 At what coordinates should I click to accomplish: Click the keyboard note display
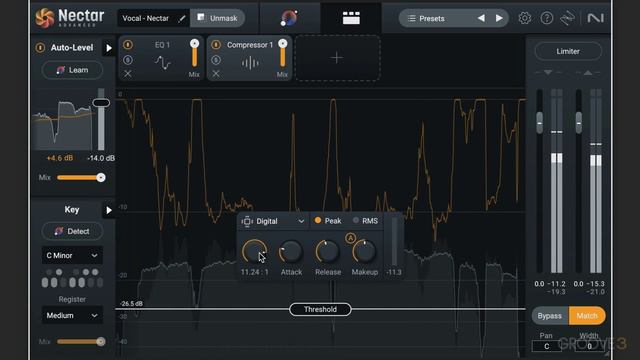72,278
